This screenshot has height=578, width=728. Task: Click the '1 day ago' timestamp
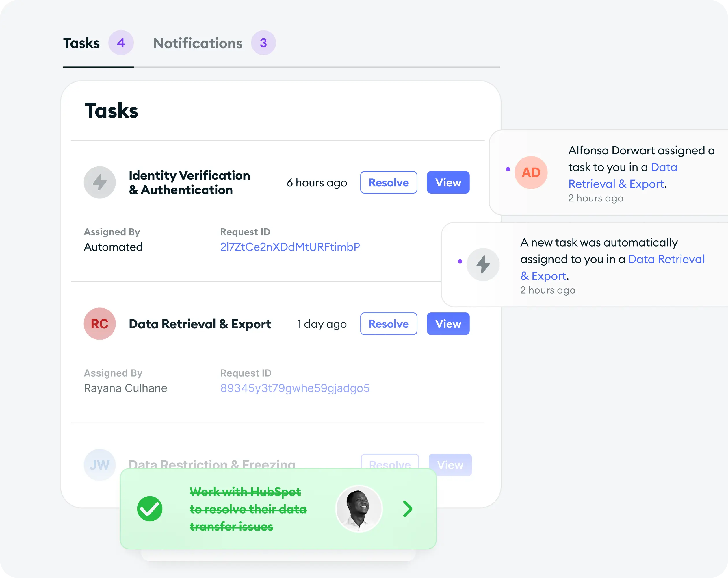(x=322, y=324)
